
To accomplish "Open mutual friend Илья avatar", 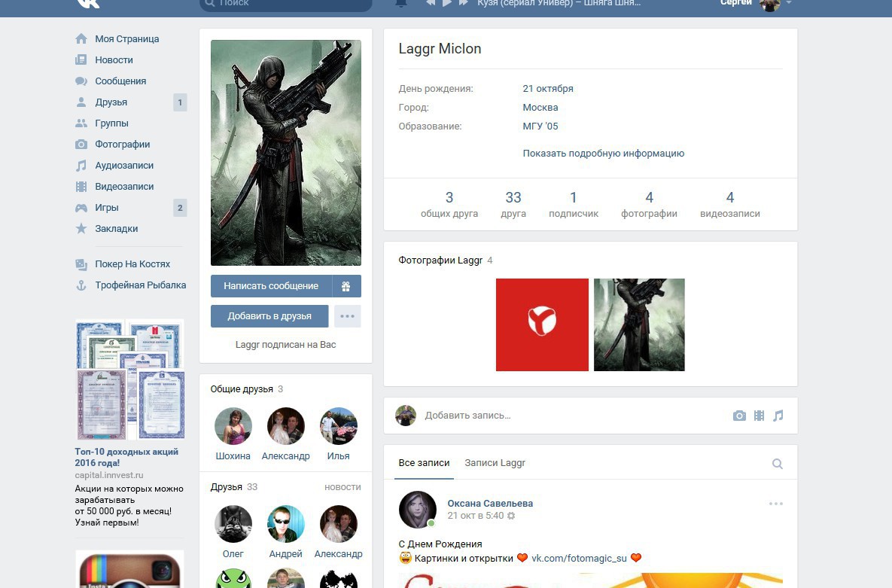I will pos(339,426).
